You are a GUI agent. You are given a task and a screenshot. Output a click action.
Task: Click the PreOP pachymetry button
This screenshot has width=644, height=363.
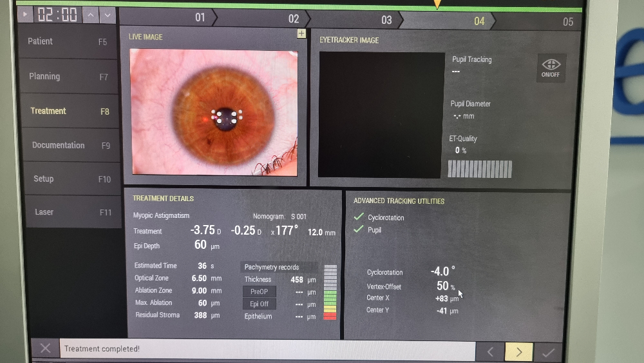(259, 291)
